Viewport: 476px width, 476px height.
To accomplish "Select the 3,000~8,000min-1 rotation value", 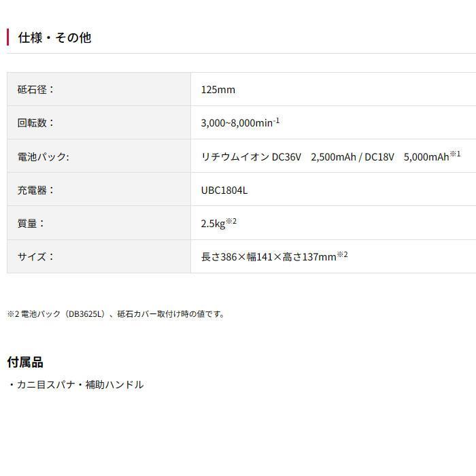I will point(240,122).
